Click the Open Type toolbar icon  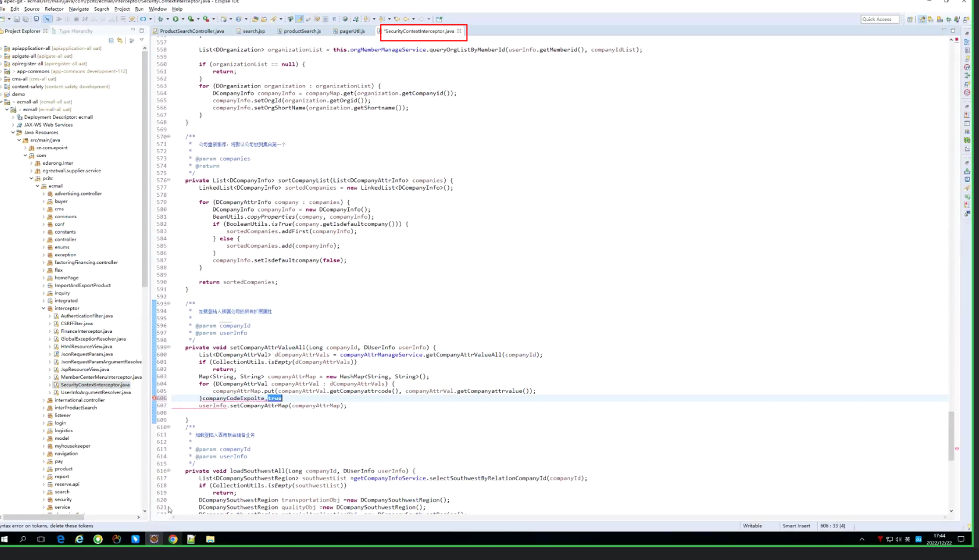click(x=255, y=19)
